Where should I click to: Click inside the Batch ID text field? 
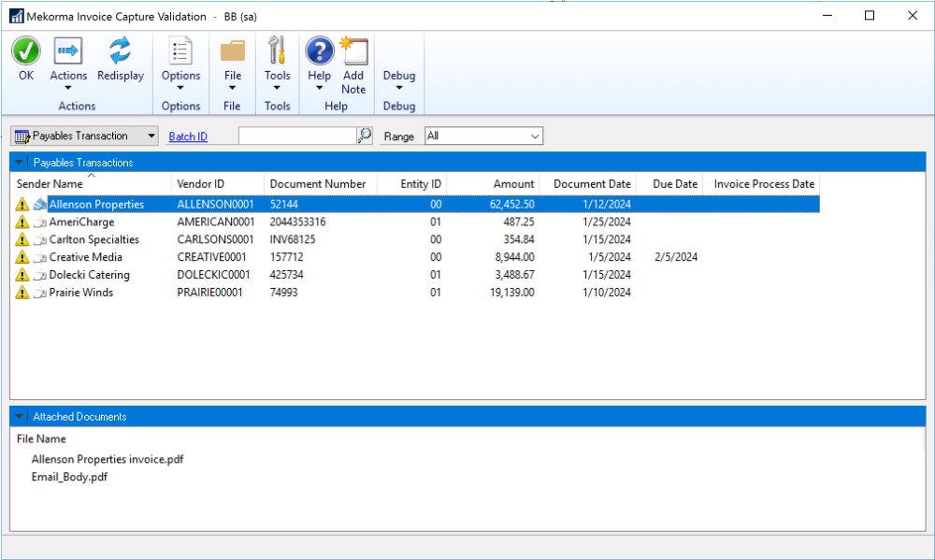[x=296, y=136]
